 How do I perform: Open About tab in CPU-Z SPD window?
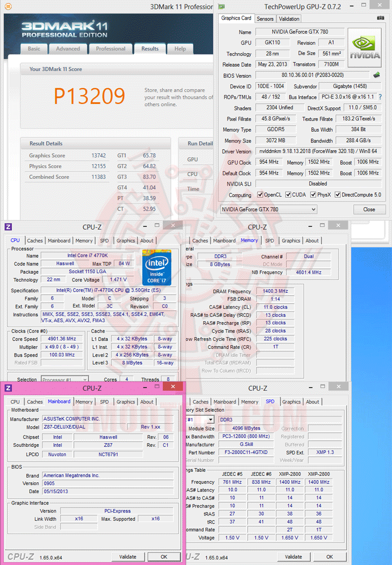(x=313, y=402)
